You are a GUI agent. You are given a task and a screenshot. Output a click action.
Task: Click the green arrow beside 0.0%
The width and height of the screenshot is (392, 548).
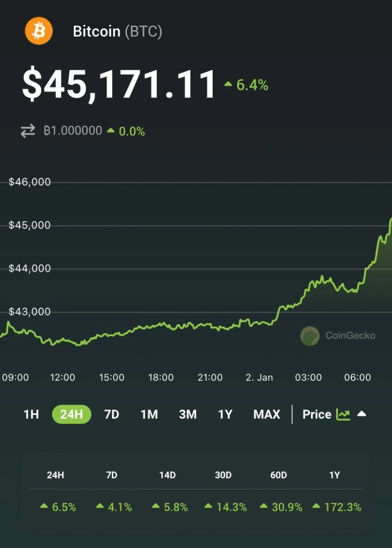pos(111,131)
